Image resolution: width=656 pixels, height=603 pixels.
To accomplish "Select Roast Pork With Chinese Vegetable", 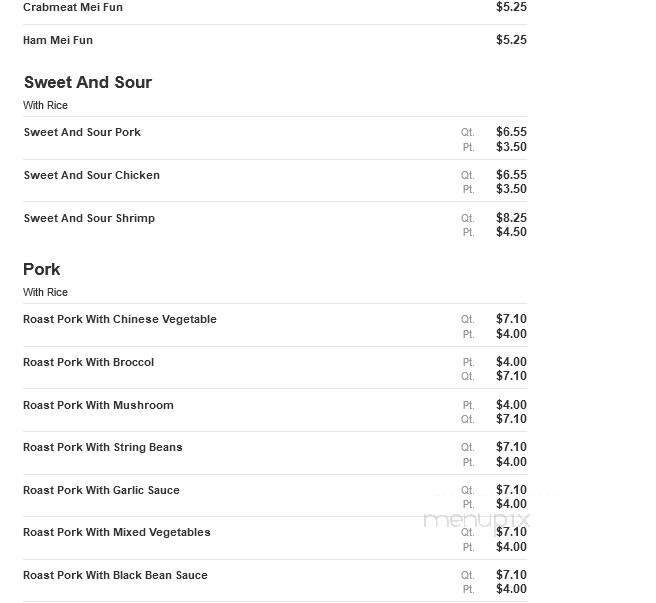I will pos(120,319).
